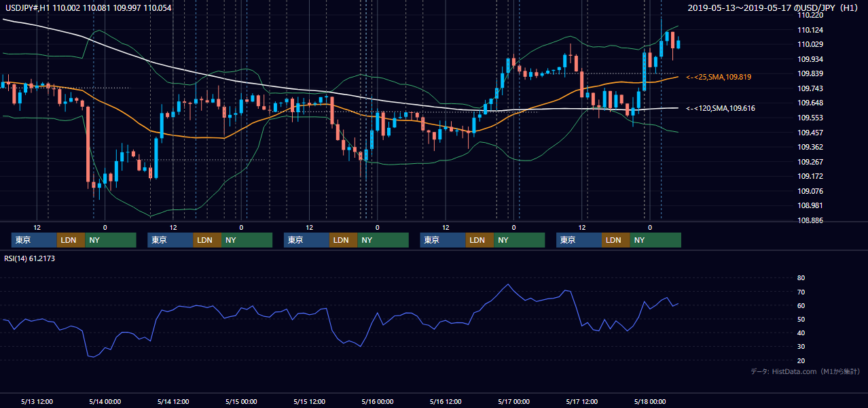The width and height of the screenshot is (868, 408).
Task: Click the 109.934 price axis label
Action: point(810,59)
